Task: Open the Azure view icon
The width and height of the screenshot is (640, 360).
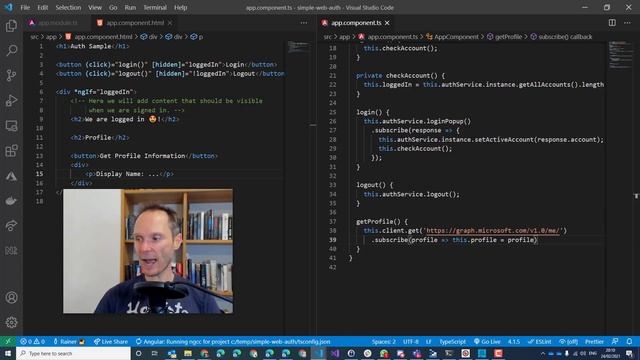Action: 11,176
